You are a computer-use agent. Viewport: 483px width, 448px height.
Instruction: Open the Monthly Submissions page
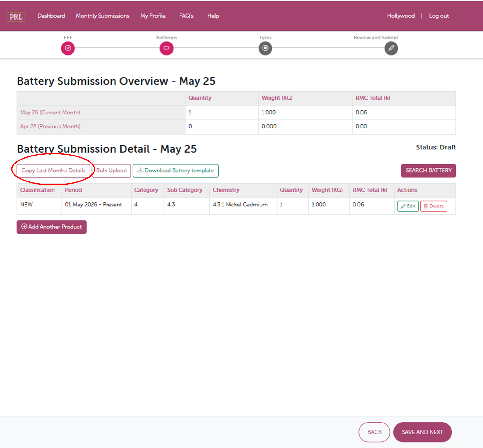pyautogui.click(x=102, y=15)
